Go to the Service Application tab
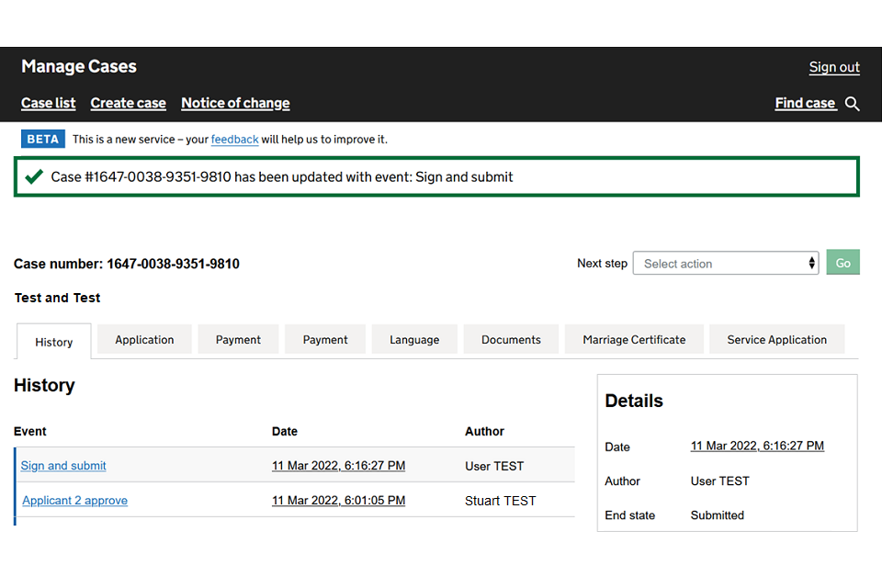 [776, 340]
